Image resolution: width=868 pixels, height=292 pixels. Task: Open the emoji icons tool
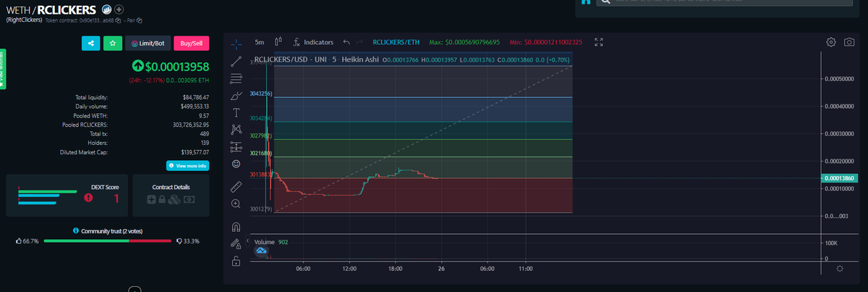pyautogui.click(x=236, y=164)
